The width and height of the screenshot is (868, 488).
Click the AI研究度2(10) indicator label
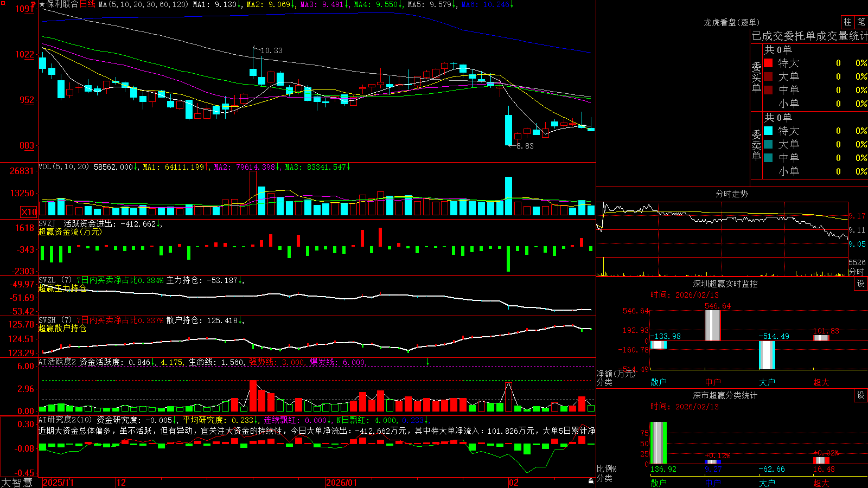pyautogui.click(x=65, y=420)
